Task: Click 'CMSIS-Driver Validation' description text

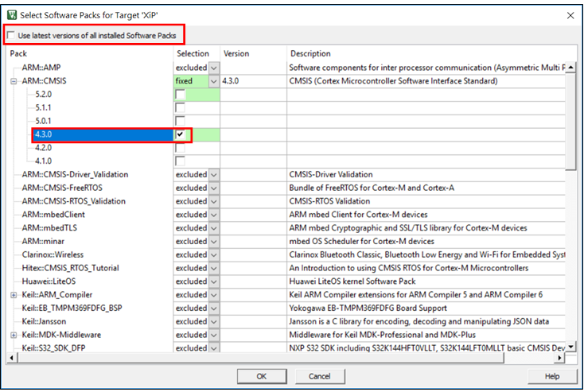Action: click(331, 175)
